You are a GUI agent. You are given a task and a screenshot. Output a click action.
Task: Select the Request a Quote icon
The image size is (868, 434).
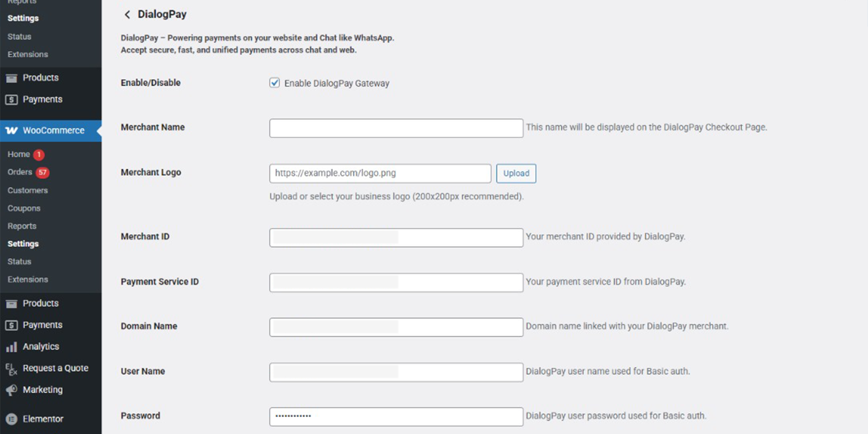pos(12,368)
